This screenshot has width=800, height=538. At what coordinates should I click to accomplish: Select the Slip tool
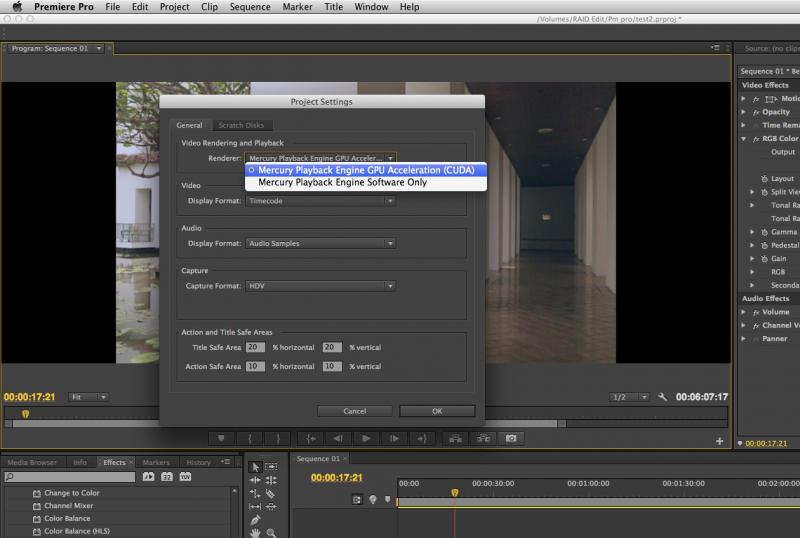(256, 506)
